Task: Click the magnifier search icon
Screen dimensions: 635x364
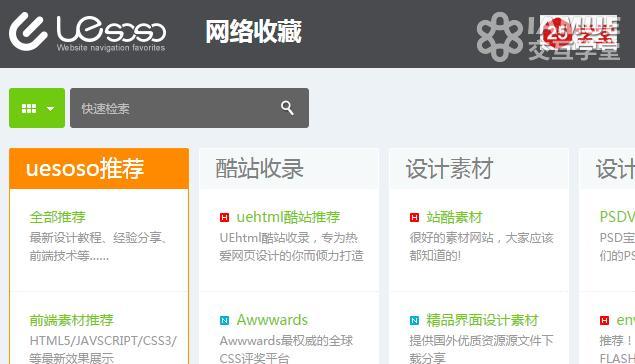Action: (287, 108)
